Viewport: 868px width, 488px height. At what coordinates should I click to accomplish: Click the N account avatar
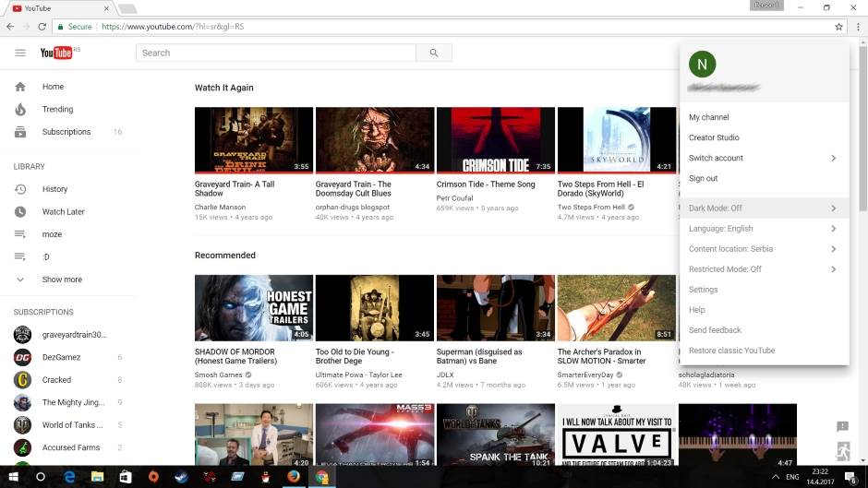702,65
